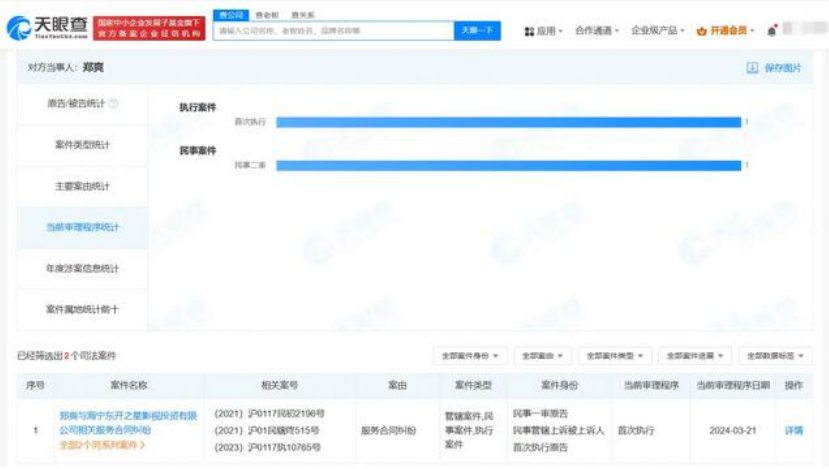Select the 查关系 search tab
The image size is (829, 469).
pyautogui.click(x=303, y=15)
